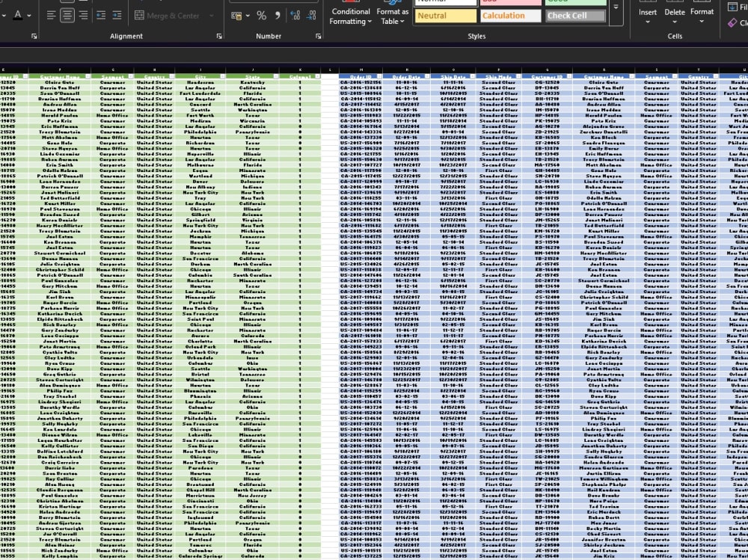
Task: Open the Delete cells menu
Action: [x=675, y=13]
